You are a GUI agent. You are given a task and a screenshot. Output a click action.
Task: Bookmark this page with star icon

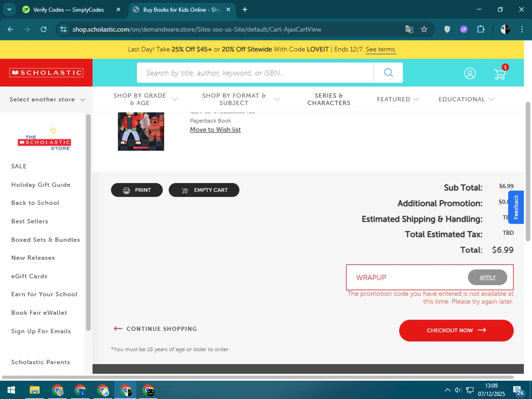point(424,29)
